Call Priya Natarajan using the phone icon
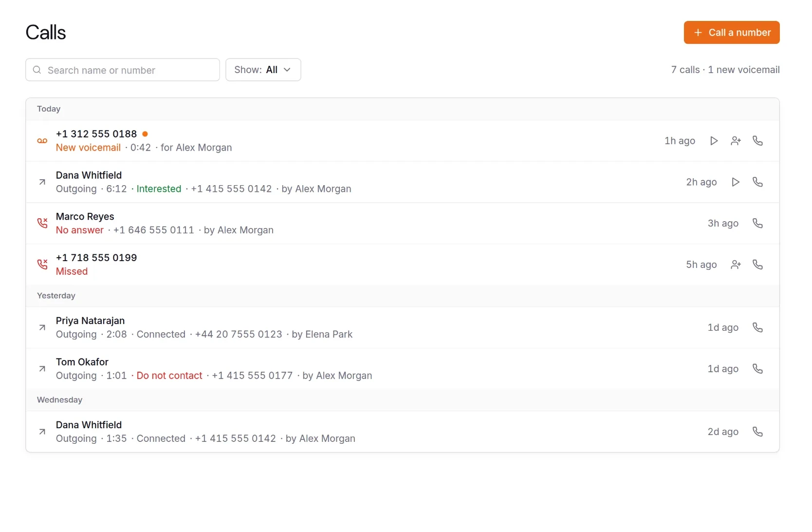 (x=757, y=327)
